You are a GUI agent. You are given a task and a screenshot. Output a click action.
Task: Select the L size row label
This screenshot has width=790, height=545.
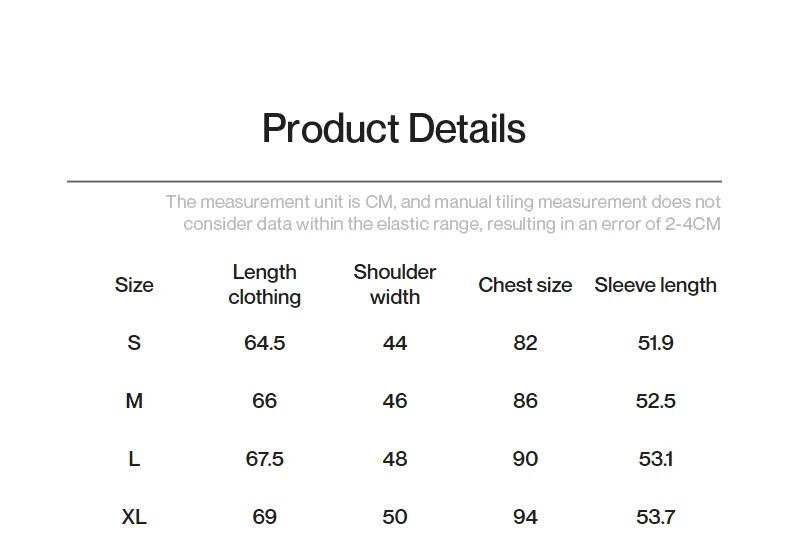pos(134,459)
